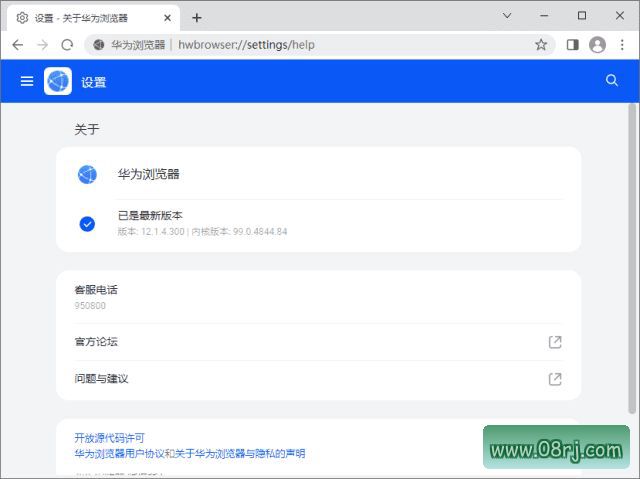Click the 华为浏览器 globe icon in About card
Screen dimensions: 640x479
click(87, 175)
